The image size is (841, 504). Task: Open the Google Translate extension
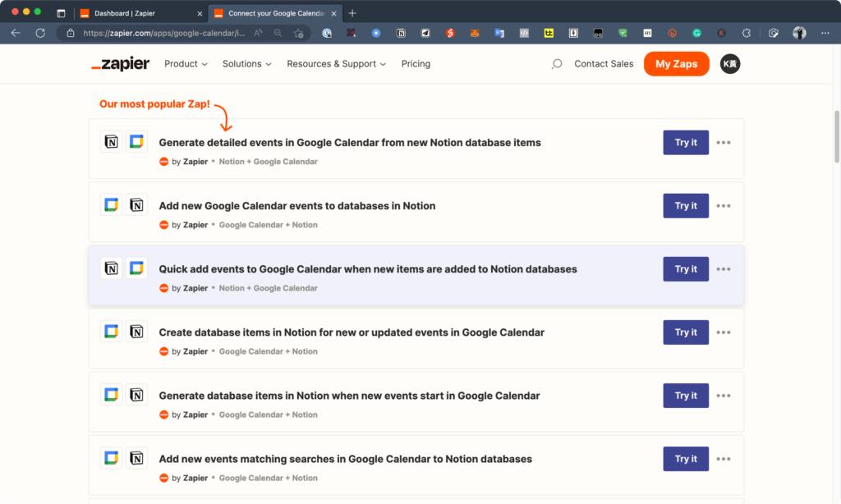point(499,33)
